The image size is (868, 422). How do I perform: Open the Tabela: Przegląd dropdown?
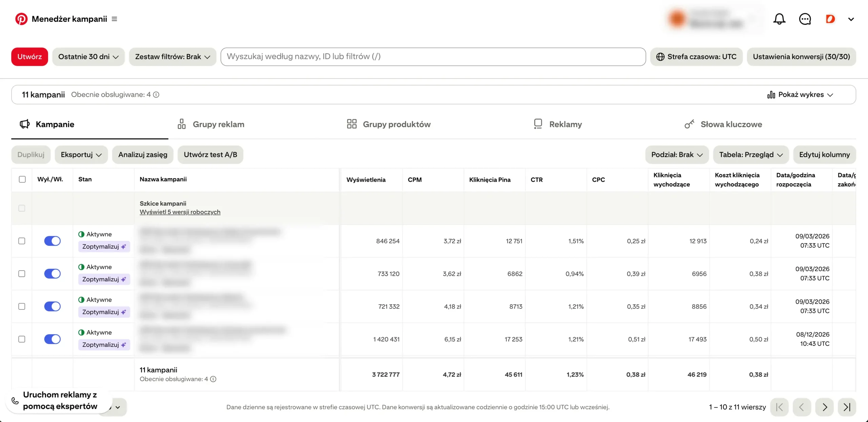(751, 155)
